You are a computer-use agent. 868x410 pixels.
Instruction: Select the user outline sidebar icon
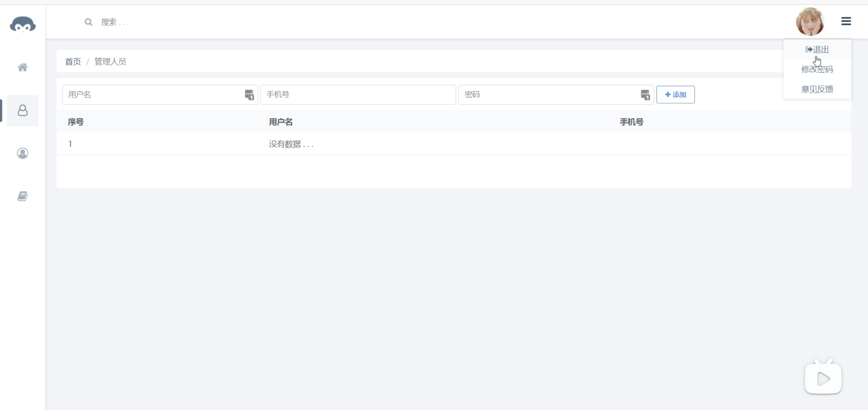[23, 111]
